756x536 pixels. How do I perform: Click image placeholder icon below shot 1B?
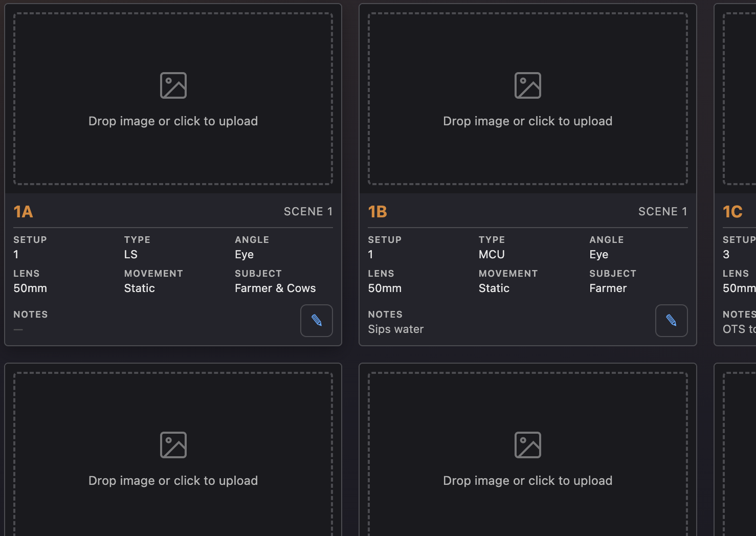(528, 445)
